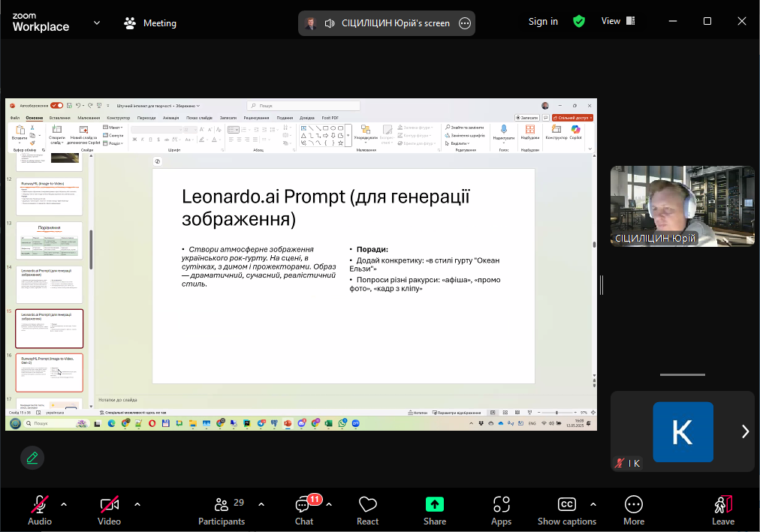Open the Розділ section dropdown
The image size is (760, 532).
(x=113, y=143)
